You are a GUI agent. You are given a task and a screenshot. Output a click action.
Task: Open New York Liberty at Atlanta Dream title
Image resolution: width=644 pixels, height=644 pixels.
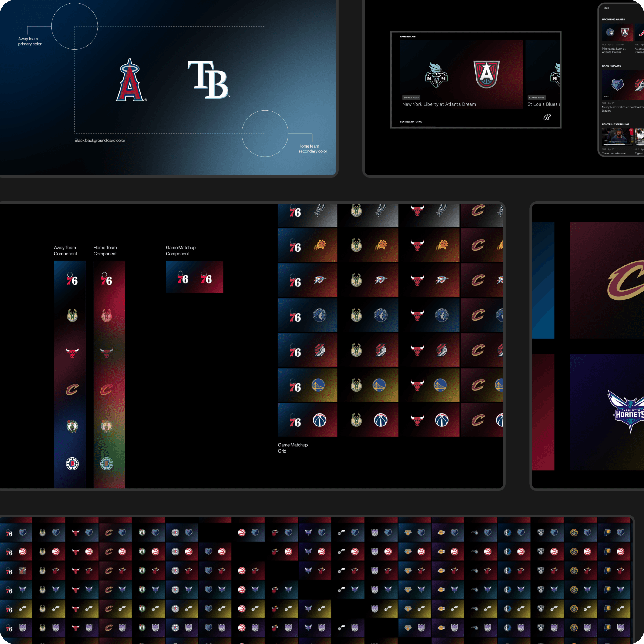pyautogui.click(x=439, y=104)
